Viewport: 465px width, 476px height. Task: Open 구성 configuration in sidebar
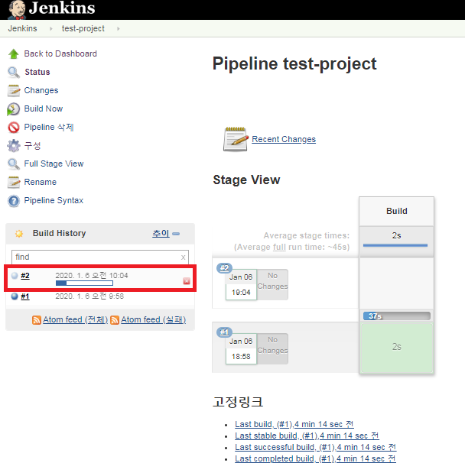[32, 145]
